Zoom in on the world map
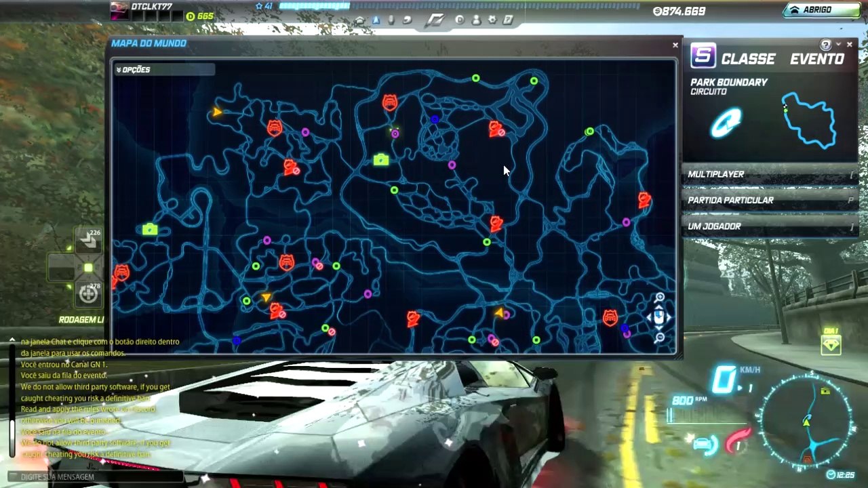Screen dimensions: 868x488 [660, 298]
